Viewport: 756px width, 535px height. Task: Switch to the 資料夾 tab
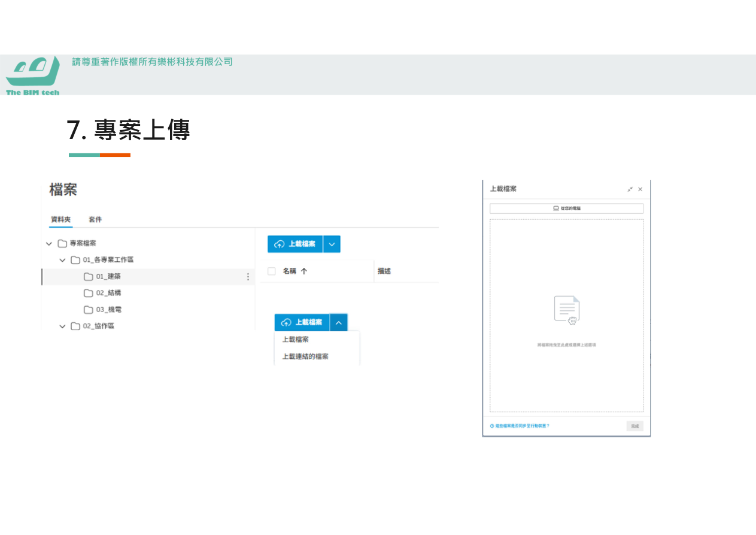60,219
